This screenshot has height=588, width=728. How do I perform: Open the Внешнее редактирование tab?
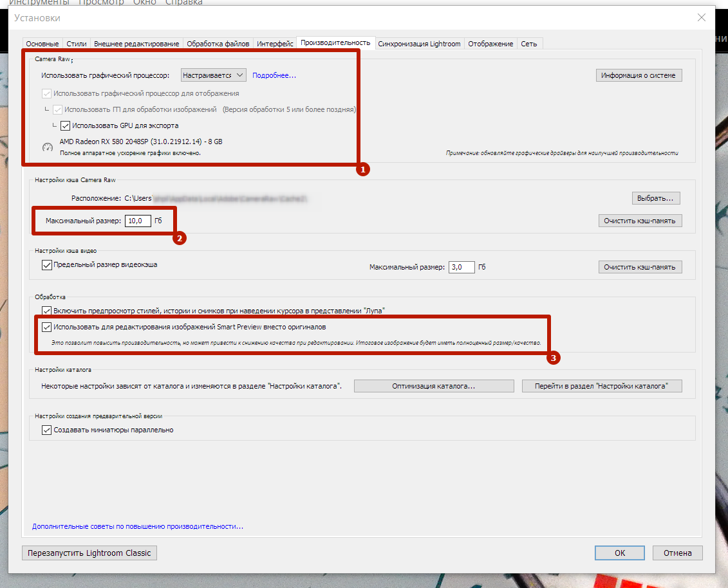point(136,44)
